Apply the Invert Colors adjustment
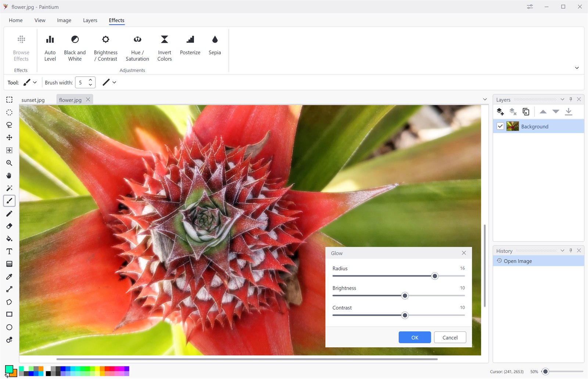588x379 pixels. pos(164,48)
